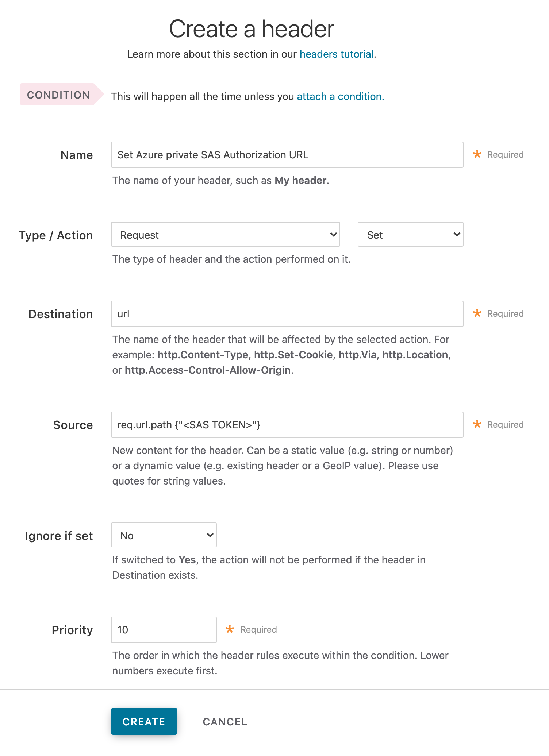Click the Required asterisk beside Name
The height and width of the screenshot is (756, 549).
point(477,154)
